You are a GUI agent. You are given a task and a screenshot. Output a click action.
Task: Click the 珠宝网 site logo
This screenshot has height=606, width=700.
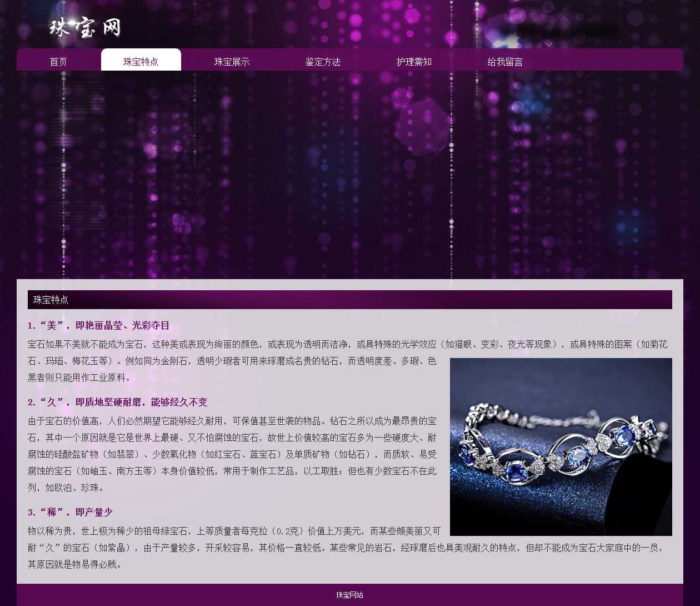[x=85, y=27]
